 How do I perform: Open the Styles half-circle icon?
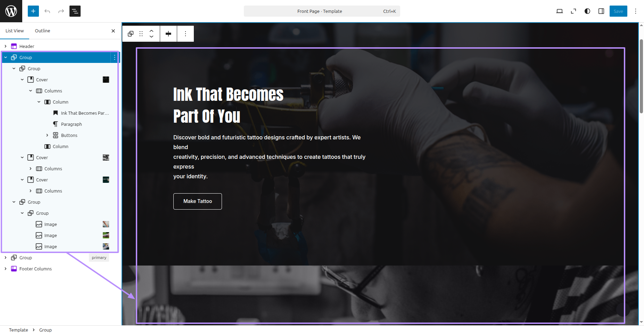(587, 11)
